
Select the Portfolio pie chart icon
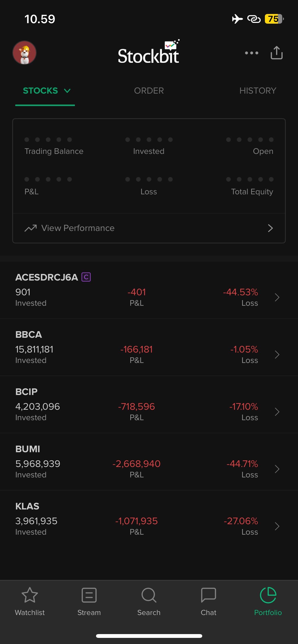pos(268,595)
